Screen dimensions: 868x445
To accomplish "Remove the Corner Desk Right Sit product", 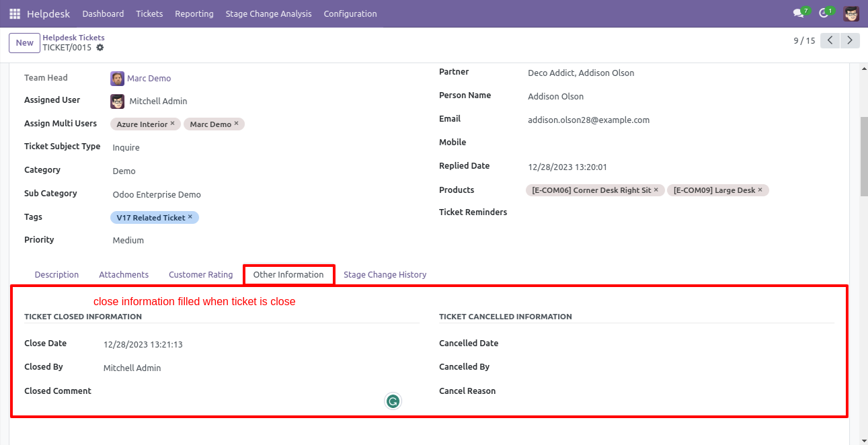I will tap(656, 190).
